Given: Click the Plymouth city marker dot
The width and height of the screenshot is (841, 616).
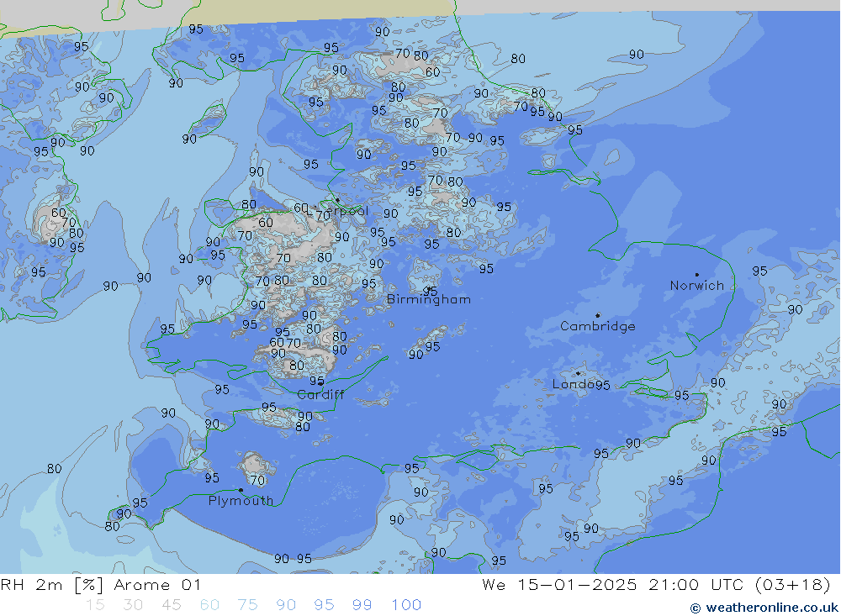Looking at the screenshot, I should coord(241,490).
